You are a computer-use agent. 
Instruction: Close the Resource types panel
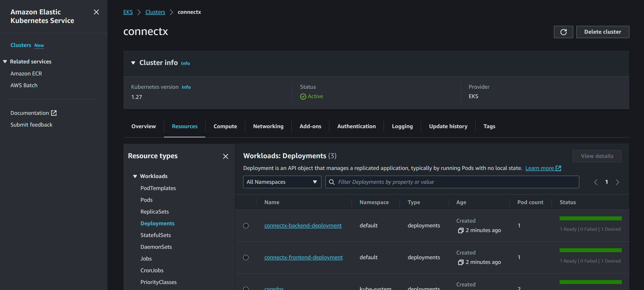(x=225, y=156)
